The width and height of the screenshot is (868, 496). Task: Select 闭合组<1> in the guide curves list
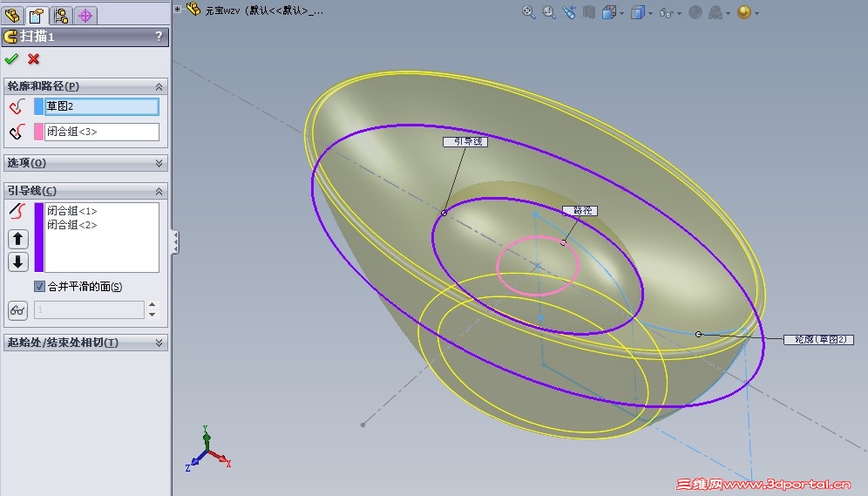click(72, 211)
